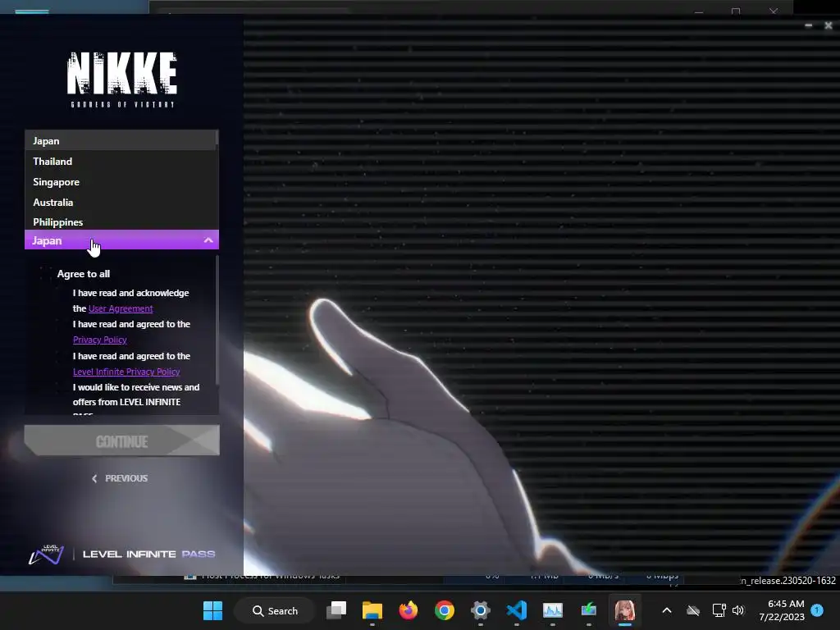Click the agreement terms scrollbar

click(x=217, y=320)
